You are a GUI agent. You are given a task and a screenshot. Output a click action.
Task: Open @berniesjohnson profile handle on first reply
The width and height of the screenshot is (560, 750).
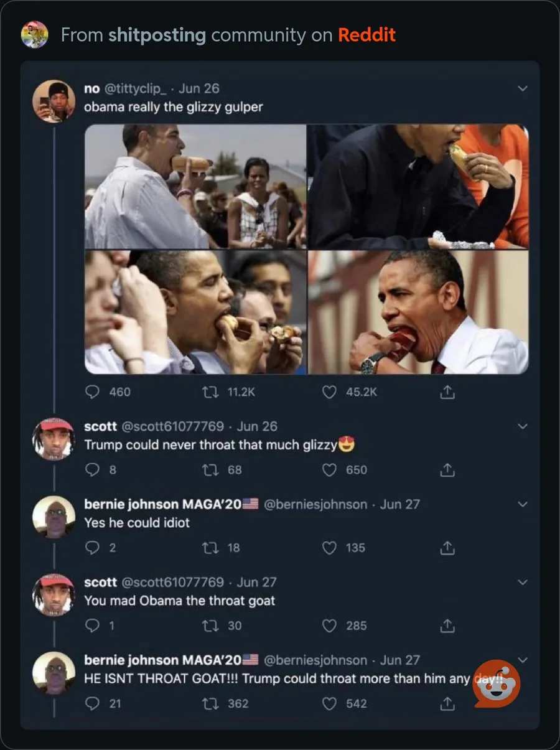coord(315,504)
